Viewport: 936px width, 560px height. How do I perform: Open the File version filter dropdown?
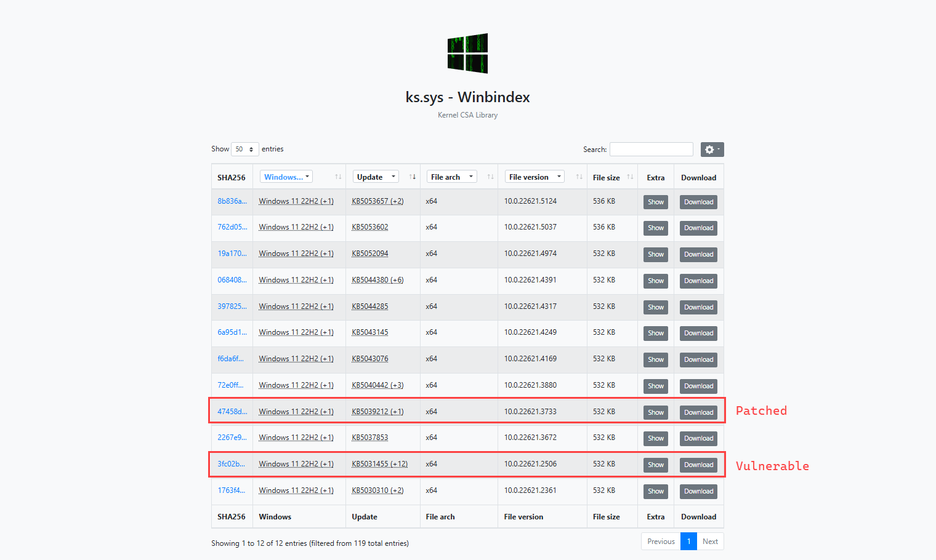point(535,177)
